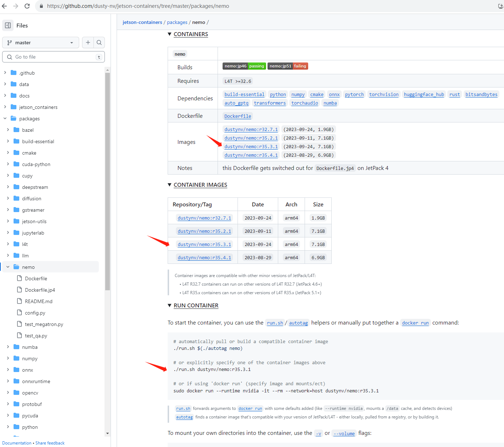This screenshot has width=504, height=447.
Task: Open the huggingface_hub dependency link
Action: tap(424, 94)
